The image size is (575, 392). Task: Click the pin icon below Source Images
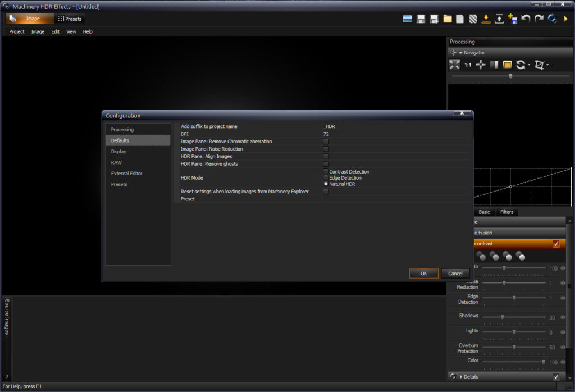7,377
